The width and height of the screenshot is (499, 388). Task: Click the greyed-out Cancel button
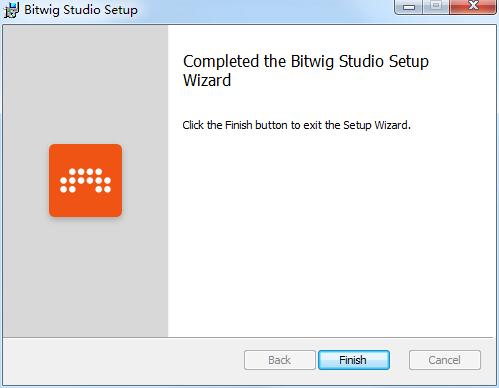tap(445, 360)
